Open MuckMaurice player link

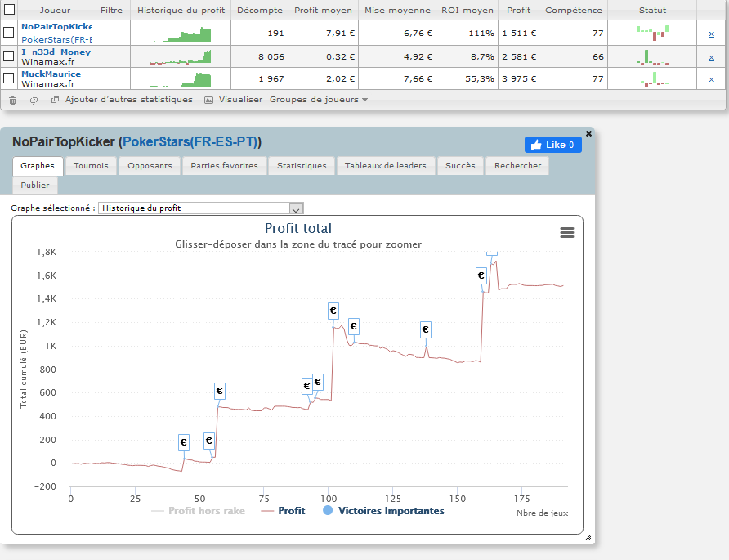click(51, 74)
